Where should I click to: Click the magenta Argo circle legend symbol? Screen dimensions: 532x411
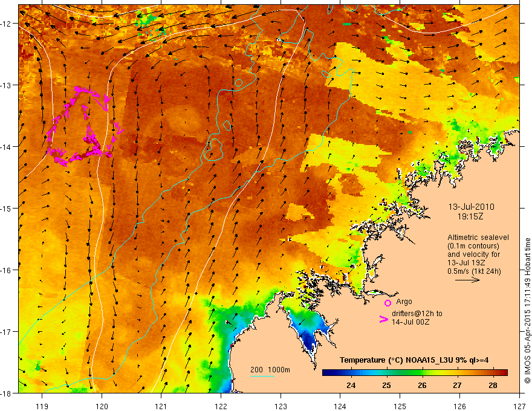point(388,303)
